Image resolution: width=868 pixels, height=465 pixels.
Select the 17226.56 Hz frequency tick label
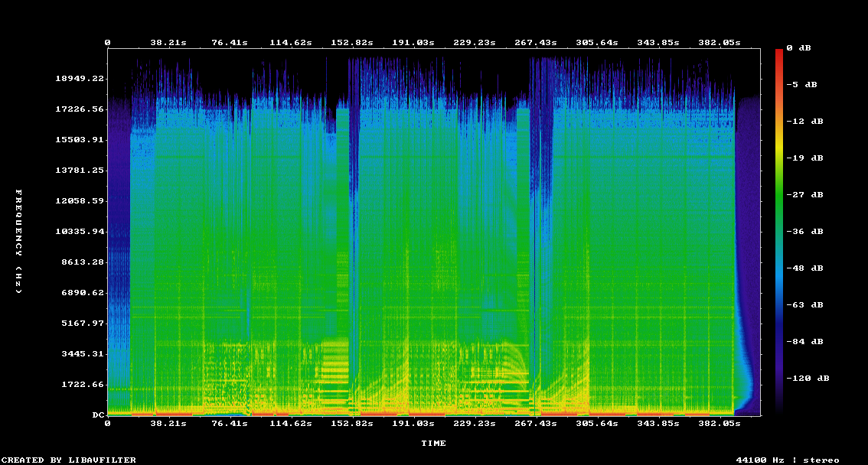point(80,109)
